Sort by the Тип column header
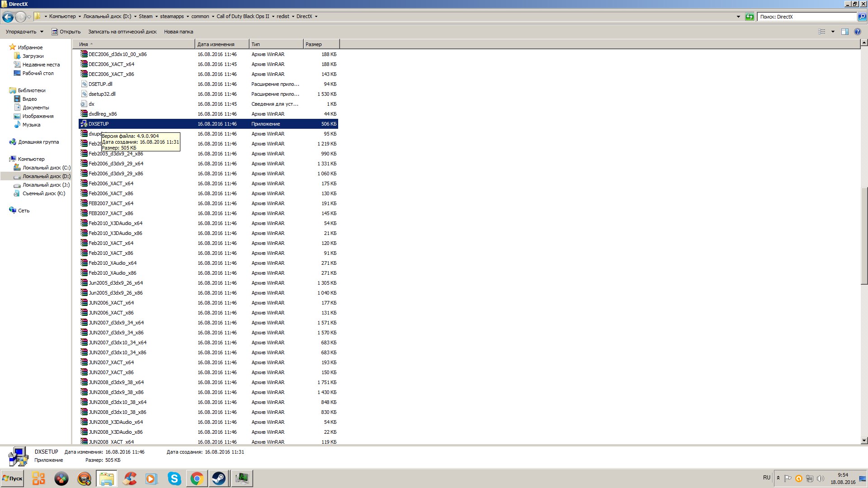Screen dimensions: 868x488 [276, 44]
